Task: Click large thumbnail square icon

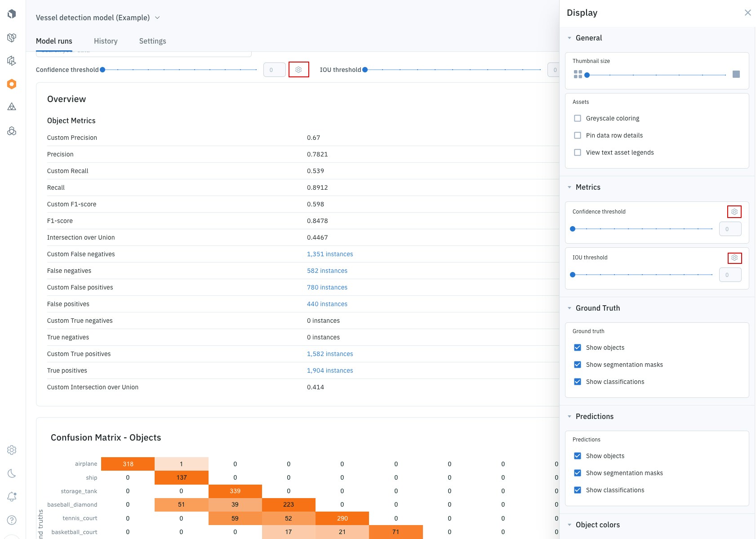Action: pyautogui.click(x=736, y=74)
